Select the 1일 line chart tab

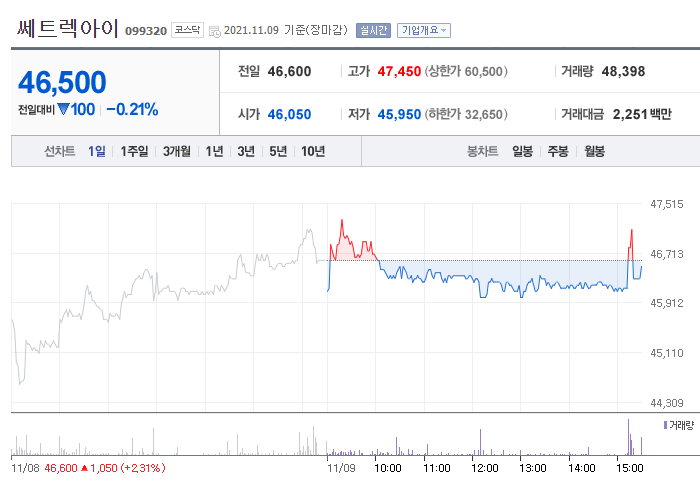pyautogui.click(x=96, y=151)
